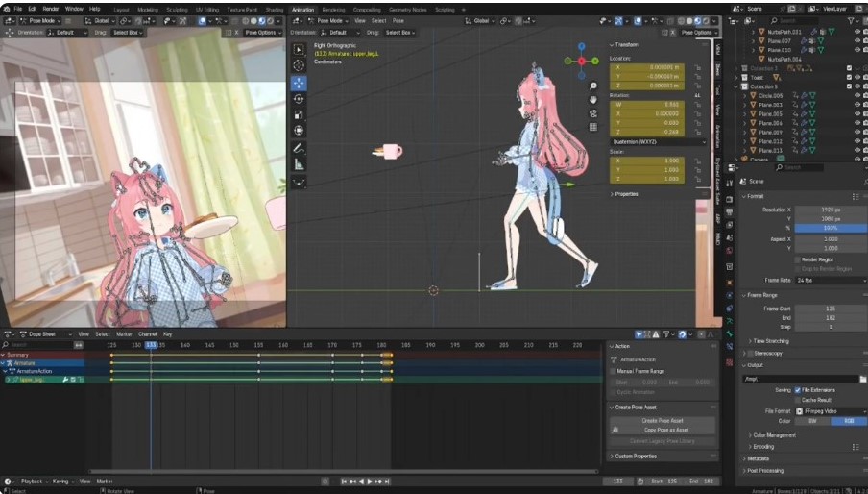Click the current frame 133 marker
868x494 pixels.
pos(151,345)
